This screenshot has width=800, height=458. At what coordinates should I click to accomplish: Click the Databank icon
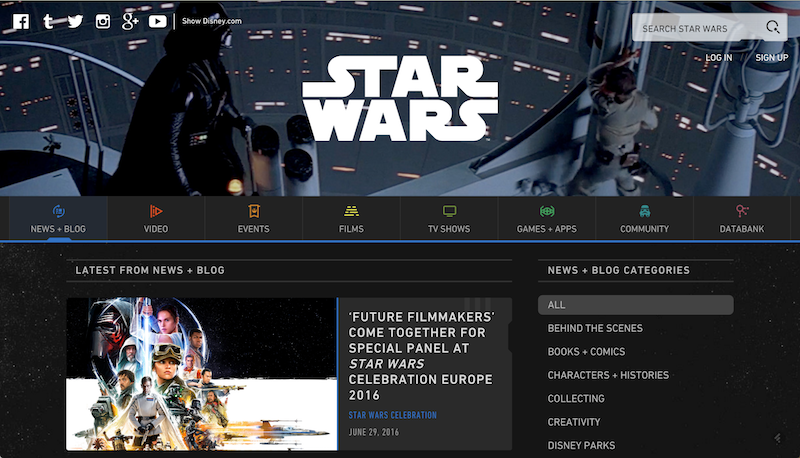742,211
